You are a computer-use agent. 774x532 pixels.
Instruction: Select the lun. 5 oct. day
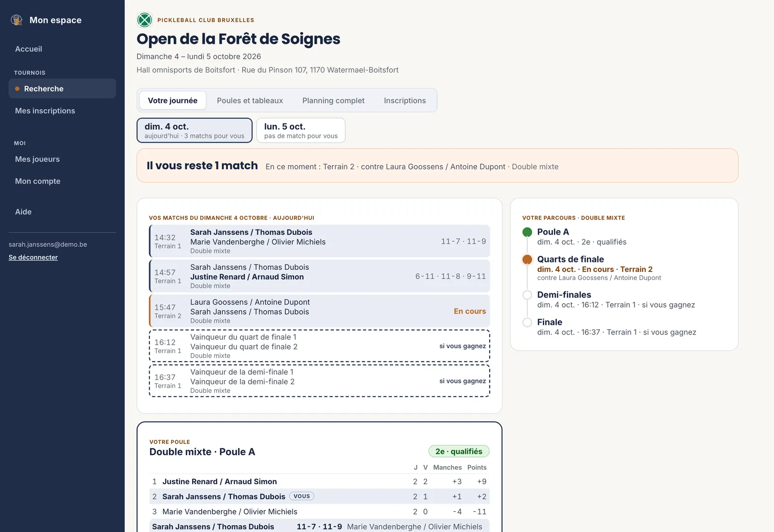point(301,130)
